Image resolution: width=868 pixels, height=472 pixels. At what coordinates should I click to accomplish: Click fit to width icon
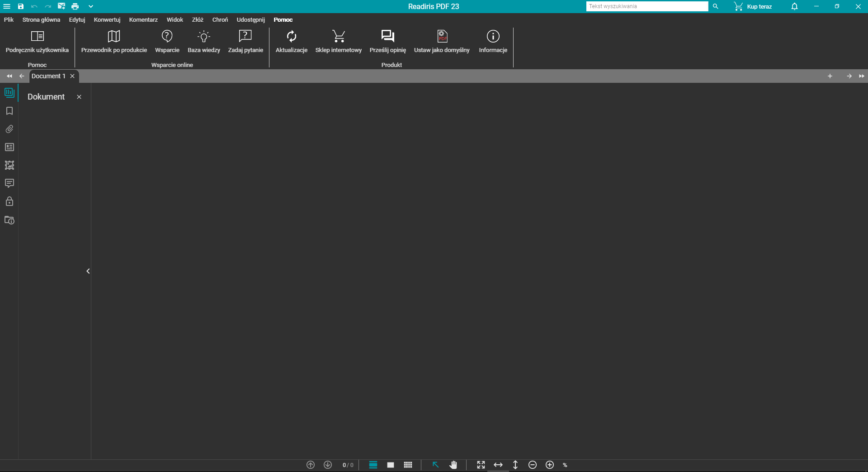pyautogui.click(x=498, y=465)
